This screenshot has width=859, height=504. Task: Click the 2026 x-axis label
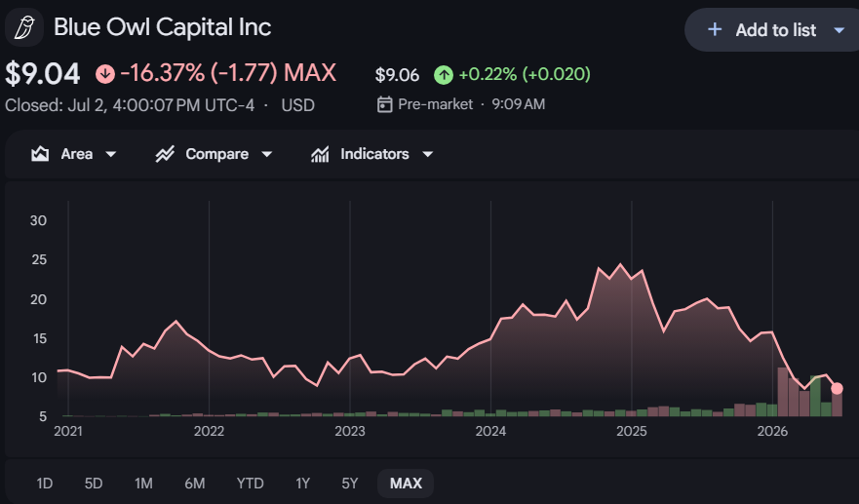[772, 431]
